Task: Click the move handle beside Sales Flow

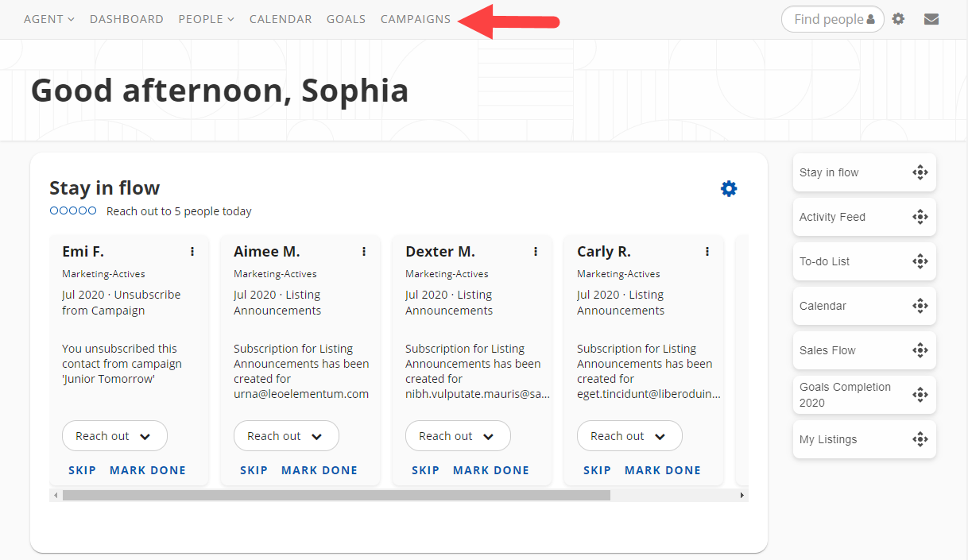Action: click(920, 350)
